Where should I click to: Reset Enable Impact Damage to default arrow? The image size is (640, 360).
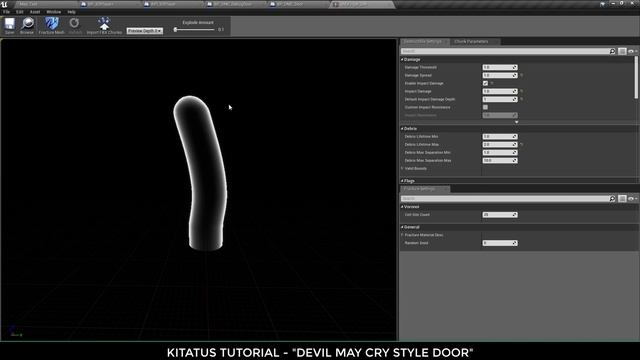click(x=492, y=83)
